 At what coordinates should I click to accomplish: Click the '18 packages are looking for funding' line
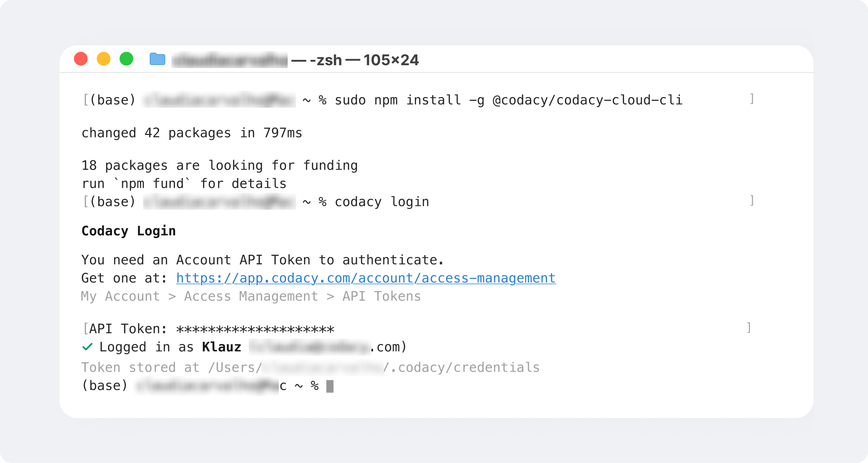coord(220,166)
